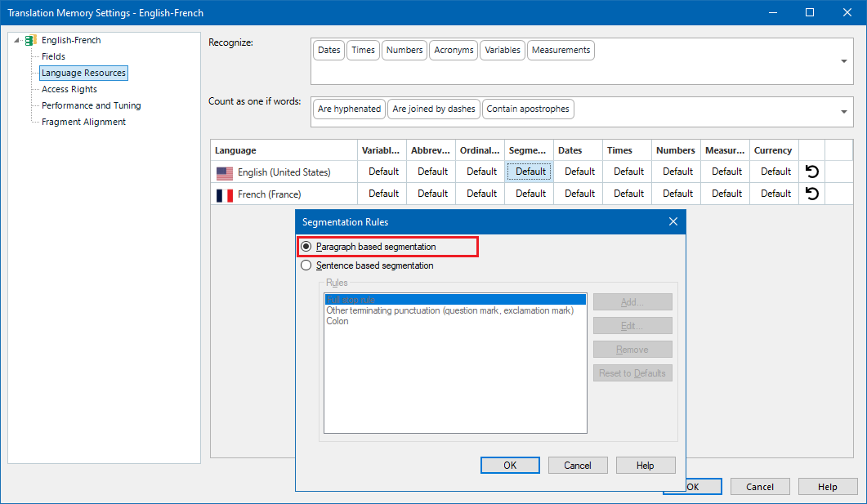
Task: Click the English-French translation memory icon
Action: (x=31, y=40)
